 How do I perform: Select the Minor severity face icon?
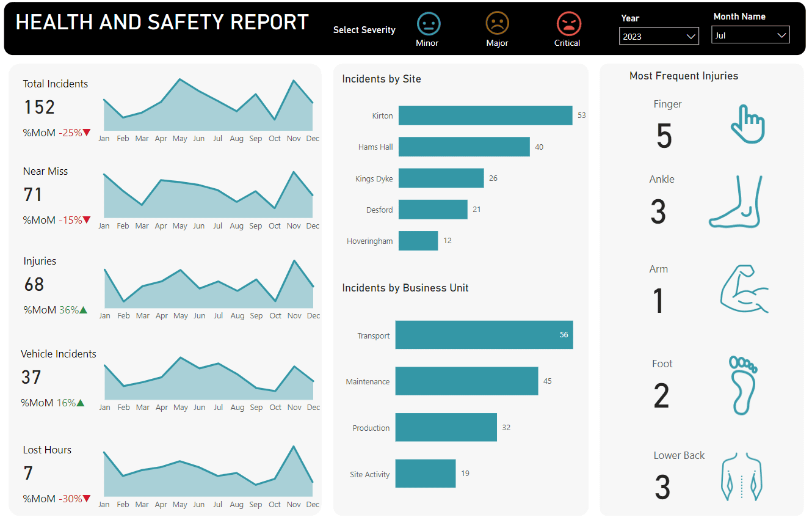pos(428,24)
